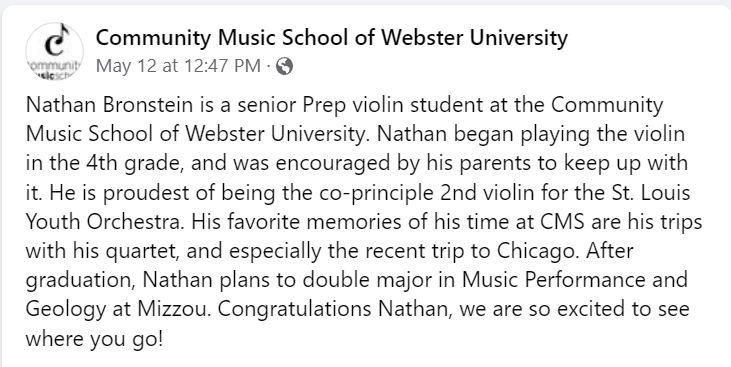Image resolution: width=731 pixels, height=367 pixels.
Task: Open the Community Music School of Webster University page name
Action: [x=331, y=38]
